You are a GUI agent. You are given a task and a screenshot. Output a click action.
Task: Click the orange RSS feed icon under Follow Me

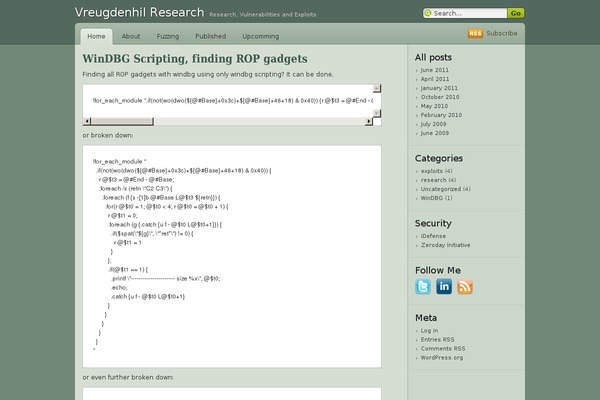point(465,286)
